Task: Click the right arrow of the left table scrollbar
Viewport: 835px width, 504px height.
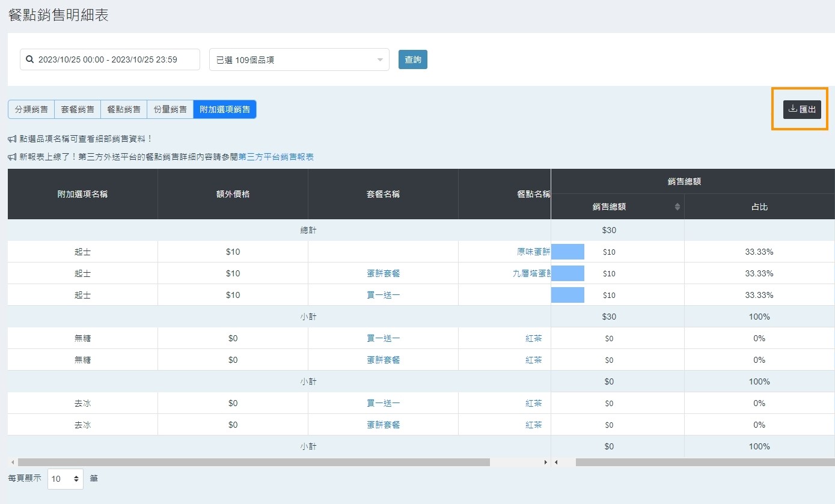Action: (545, 463)
